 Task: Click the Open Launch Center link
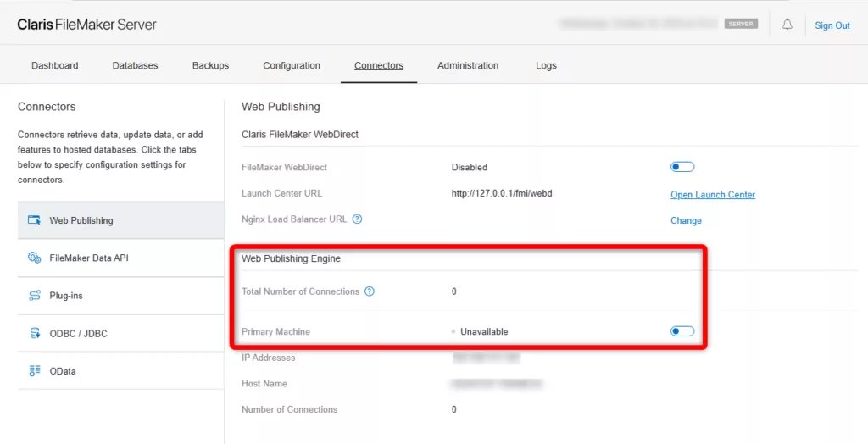click(713, 194)
